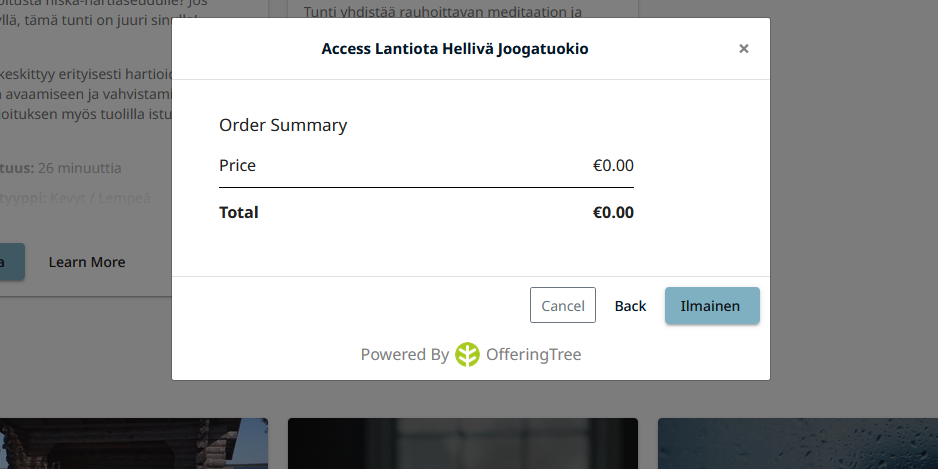Click the OfferingTree leaf logo icon
Viewport: 938px width, 469px height.
[x=467, y=354]
